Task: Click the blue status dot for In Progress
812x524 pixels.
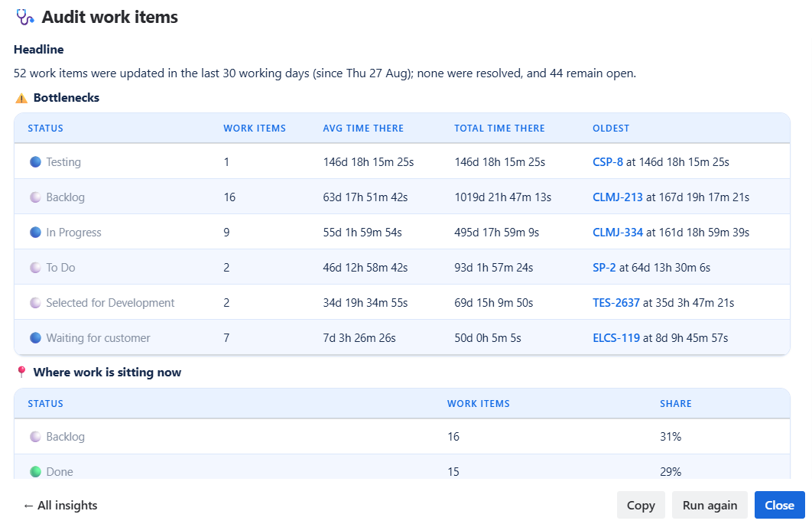Action: point(35,233)
